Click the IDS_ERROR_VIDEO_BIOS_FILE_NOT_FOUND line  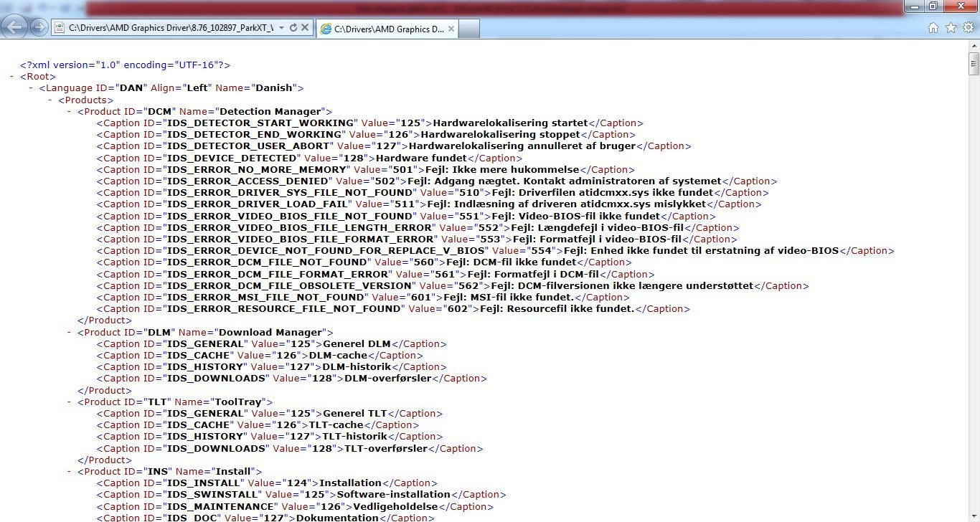407,216
